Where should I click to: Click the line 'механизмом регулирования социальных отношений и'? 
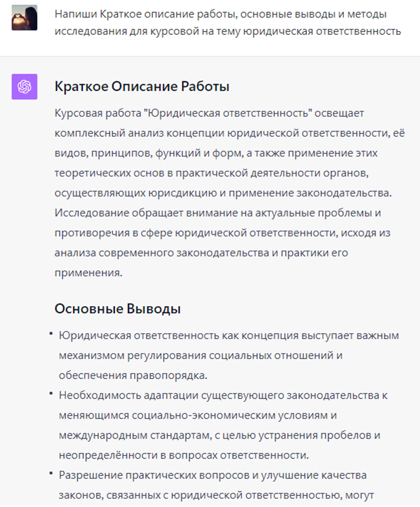[200, 356]
